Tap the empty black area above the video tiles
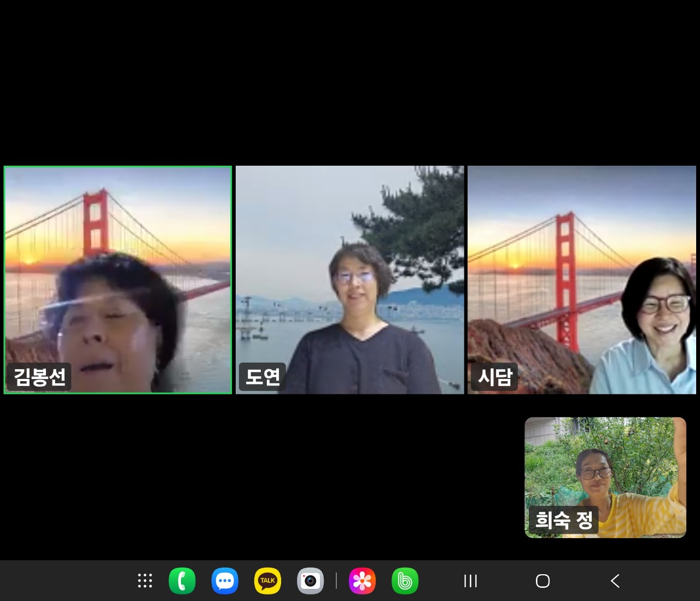The height and width of the screenshot is (601, 700). click(x=350, y=82)
